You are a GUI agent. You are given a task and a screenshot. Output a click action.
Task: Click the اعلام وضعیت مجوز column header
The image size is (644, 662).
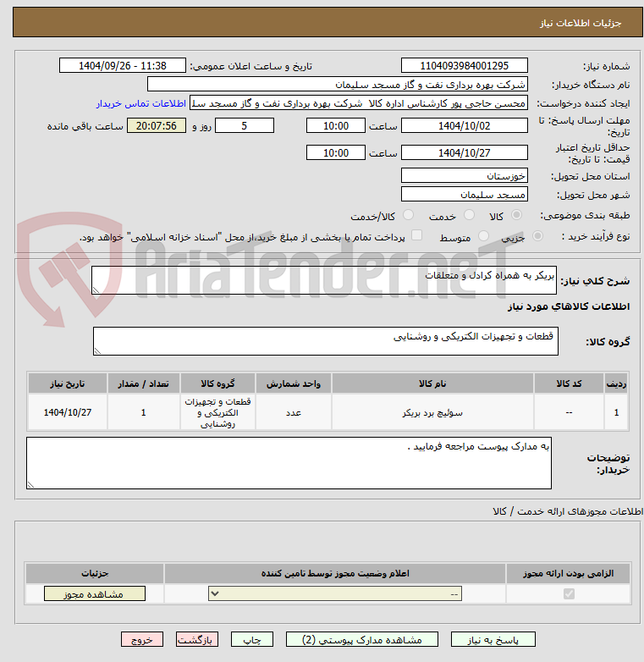coord(335,573)
